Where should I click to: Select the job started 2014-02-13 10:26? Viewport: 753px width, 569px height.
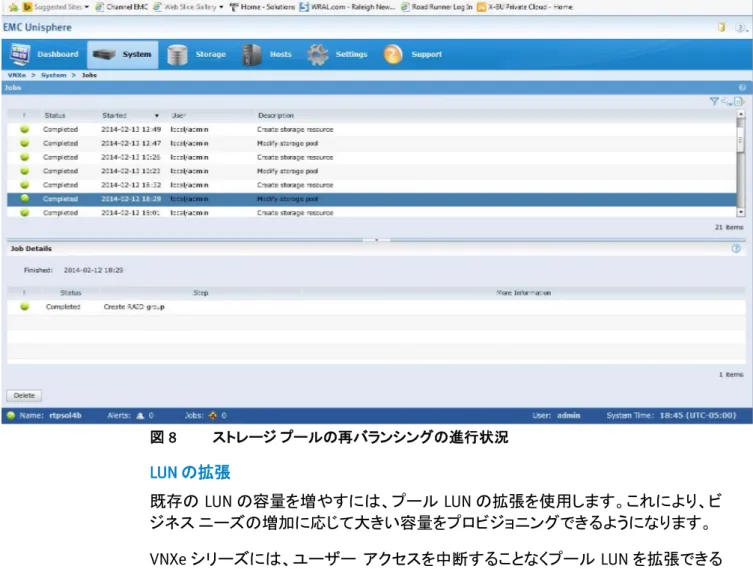[x=372, y=157]
